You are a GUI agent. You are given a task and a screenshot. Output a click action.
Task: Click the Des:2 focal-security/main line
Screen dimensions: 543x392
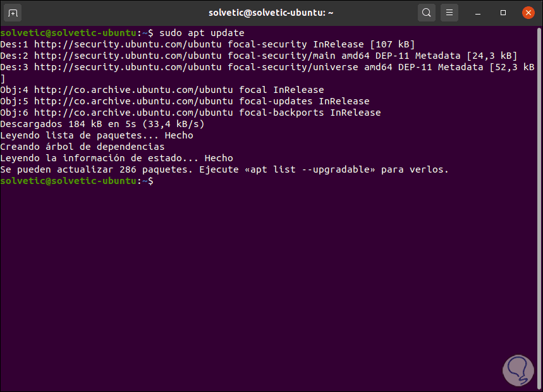pyautogui.click(x=259, y=56)
